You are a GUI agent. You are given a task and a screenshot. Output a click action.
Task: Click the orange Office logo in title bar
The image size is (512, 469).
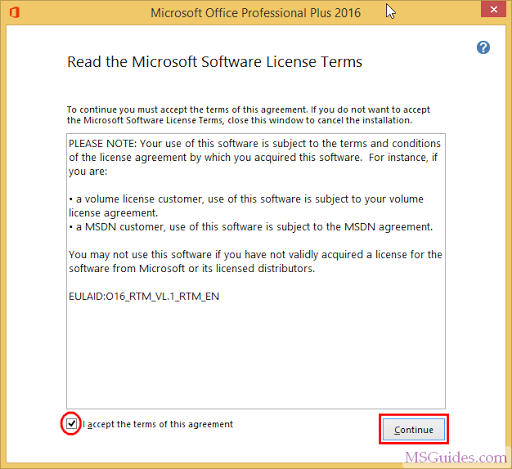pos(15,13)
